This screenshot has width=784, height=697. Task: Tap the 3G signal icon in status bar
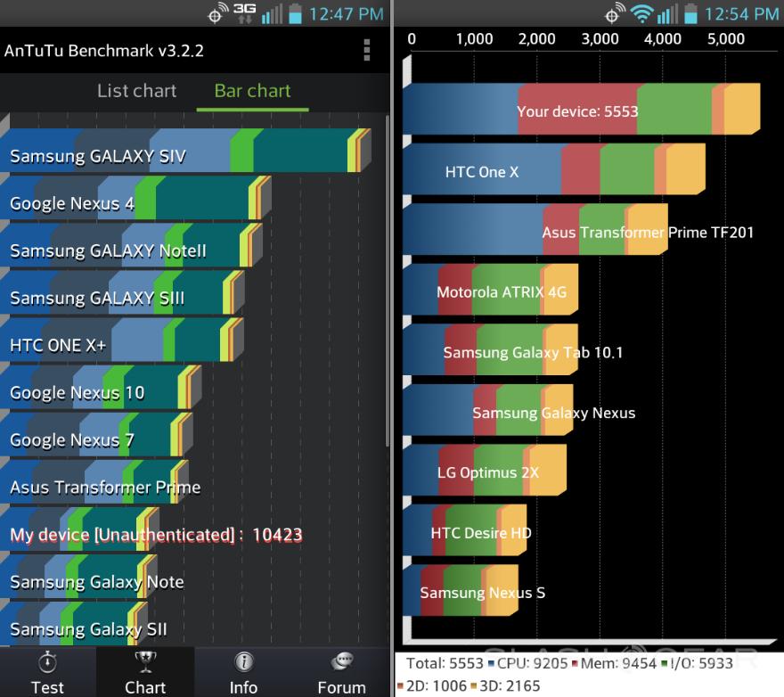click(243, 12)
